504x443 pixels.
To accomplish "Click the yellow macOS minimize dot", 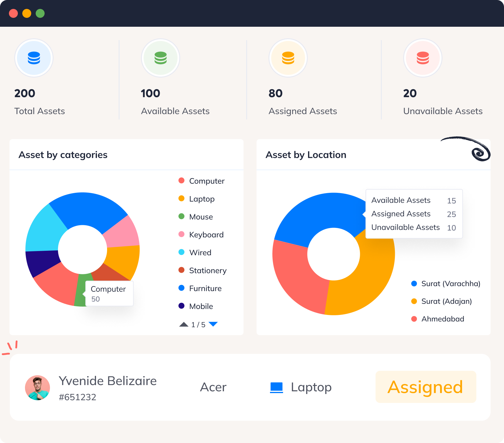I will [x=27, y=13].
